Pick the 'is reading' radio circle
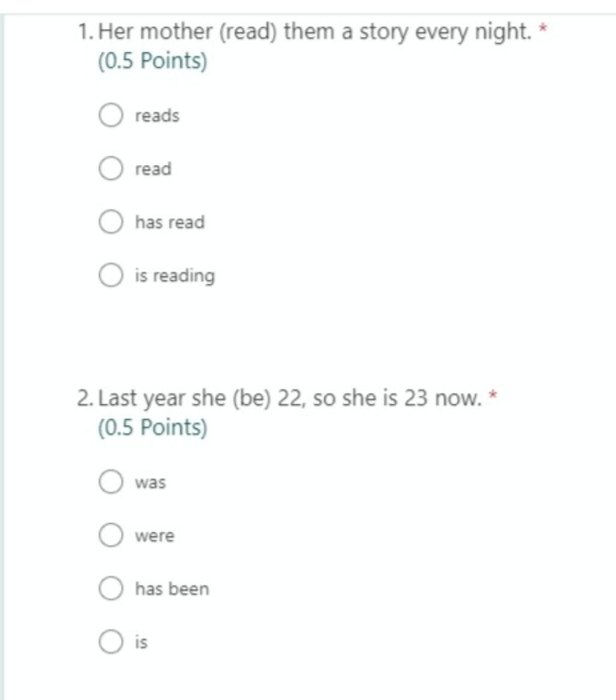 click(x=111, y=275)
